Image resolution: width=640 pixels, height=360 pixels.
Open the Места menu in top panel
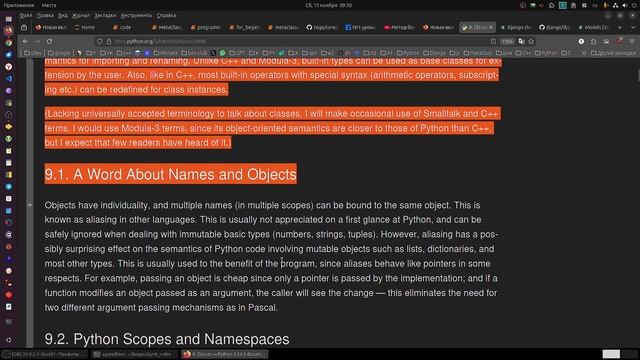49,5
